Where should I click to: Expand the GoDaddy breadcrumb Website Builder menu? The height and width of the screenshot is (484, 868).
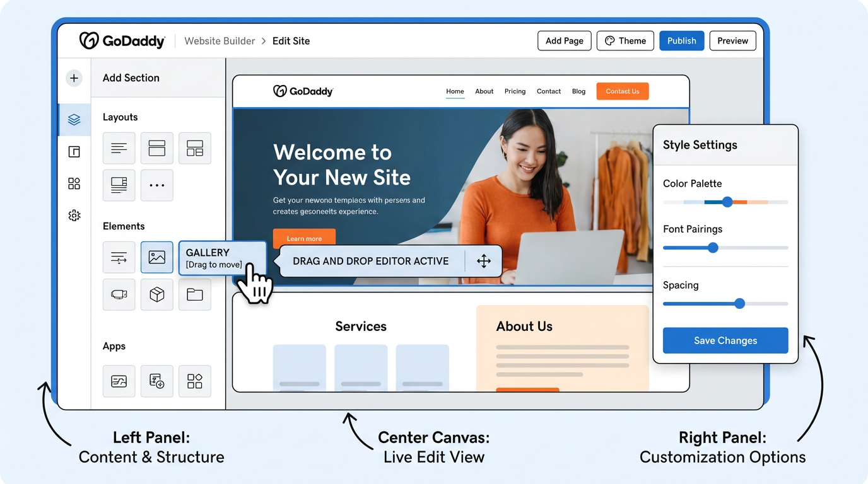(x=219, y=40)
